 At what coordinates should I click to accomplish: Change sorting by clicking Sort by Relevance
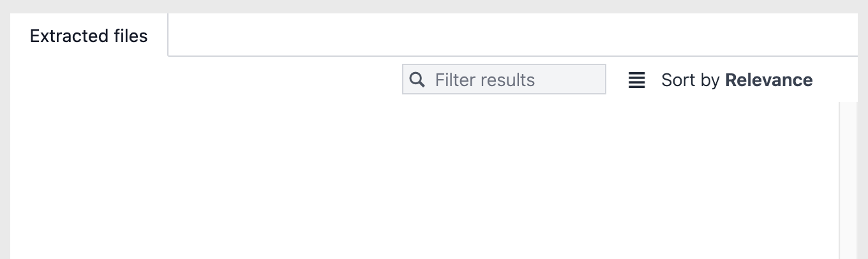tap(737, 80)
